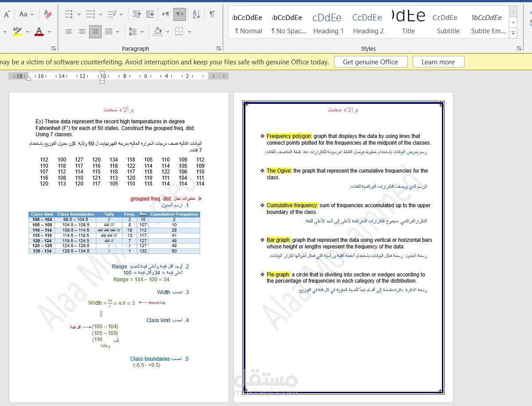
Task: Open the justify options dropdown
Action: click(x=118, y=32)
